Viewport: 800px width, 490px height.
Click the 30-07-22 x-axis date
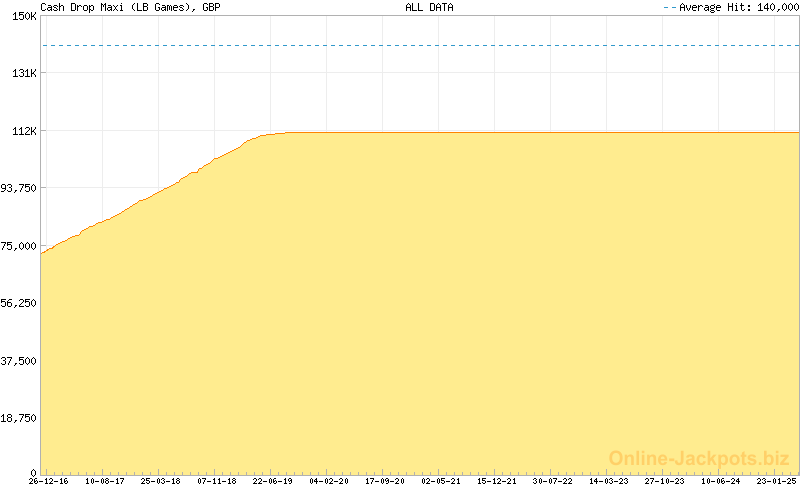552,481
